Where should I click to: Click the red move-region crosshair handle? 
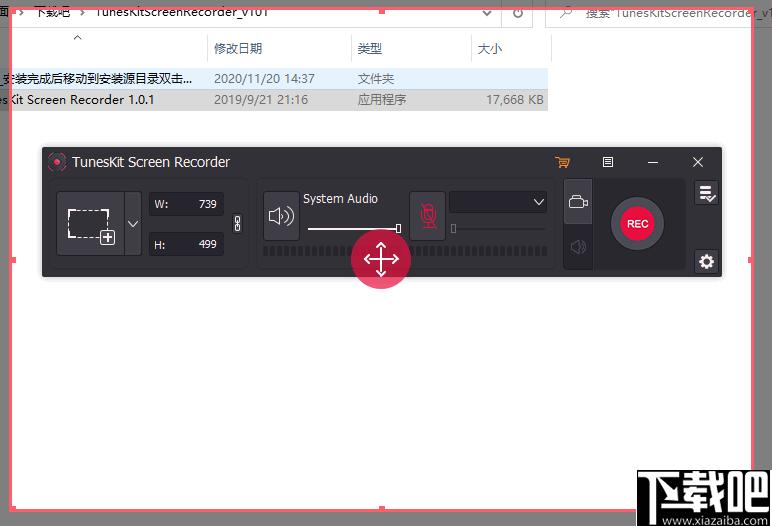[x=381, y=259]
